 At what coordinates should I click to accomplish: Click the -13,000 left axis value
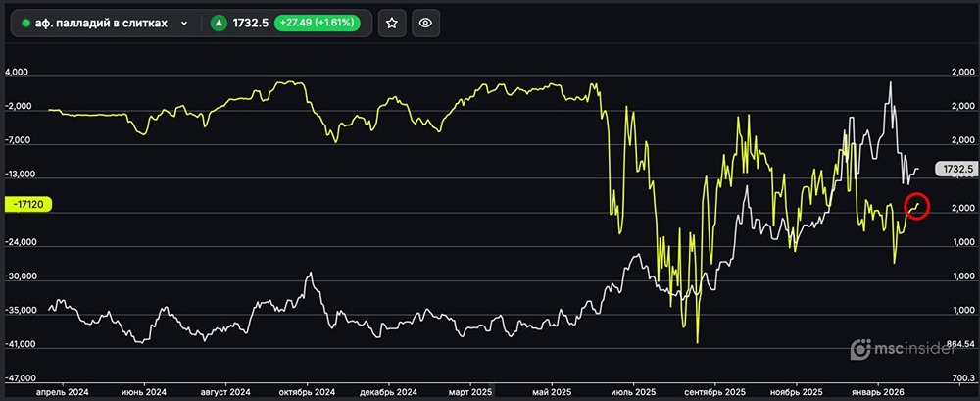point(20,175)
